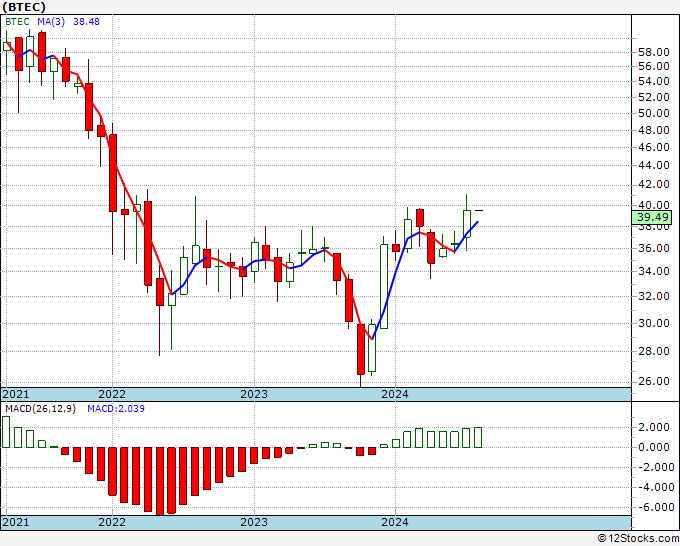The image size is (680, 546).
Task: Click the large red candle at 2022 start
Action: (113, 173)
